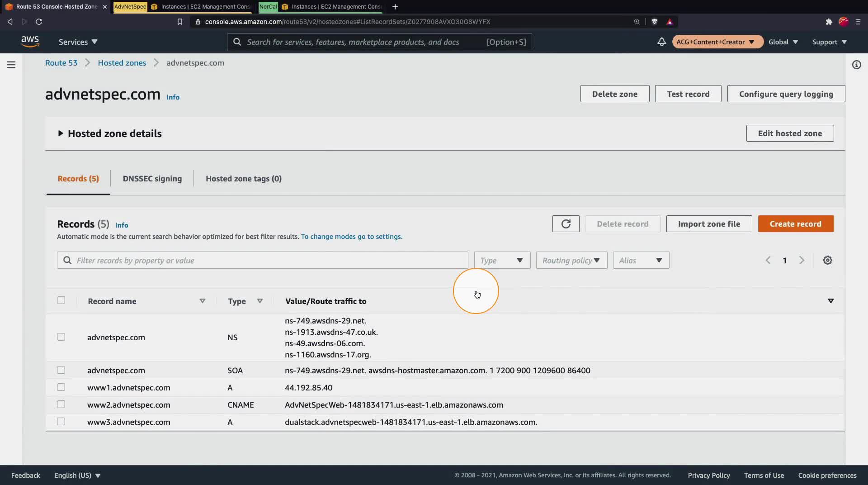Screen dimensions: 868x485
Task: Select the advnetspec.com SOA record checkbox
Action: point(61,370)
